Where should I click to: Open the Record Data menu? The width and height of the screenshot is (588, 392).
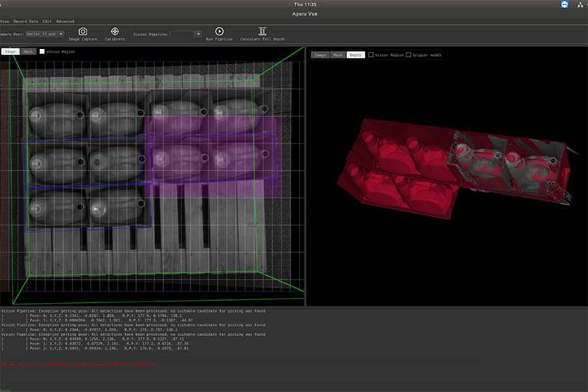tap(25, 22)
